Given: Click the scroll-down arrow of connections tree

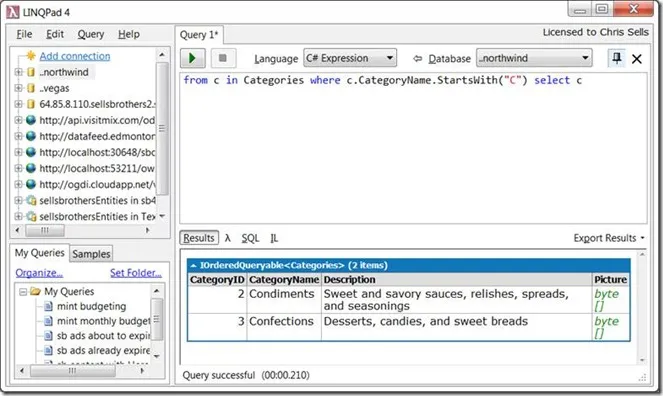Looking at the screenshot, I should [x=162, y=216].
